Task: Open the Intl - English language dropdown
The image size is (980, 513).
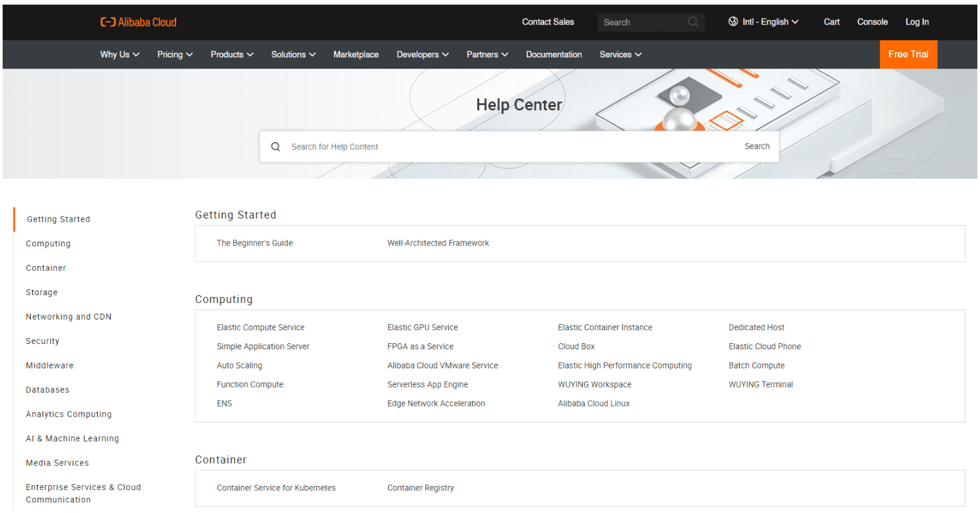Action: (764, 22)
